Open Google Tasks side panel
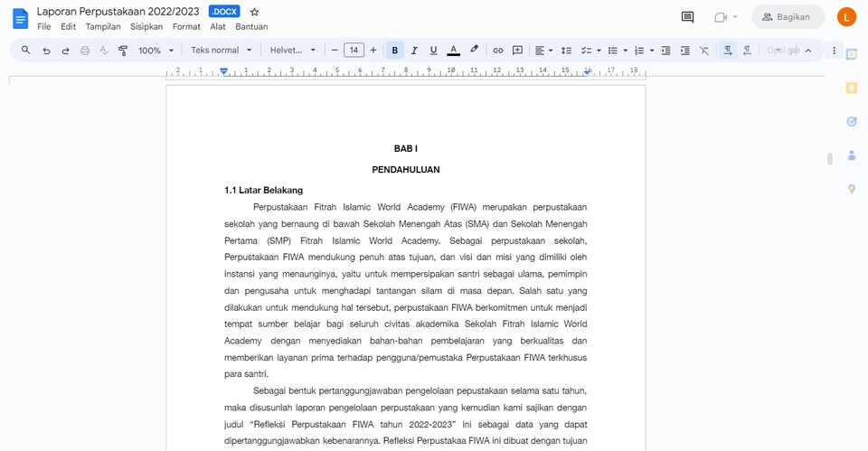 click(x=852, y=122)
